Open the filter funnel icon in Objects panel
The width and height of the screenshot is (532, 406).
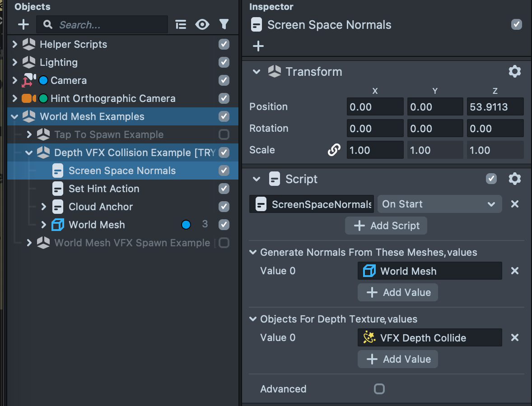point(224,24)
